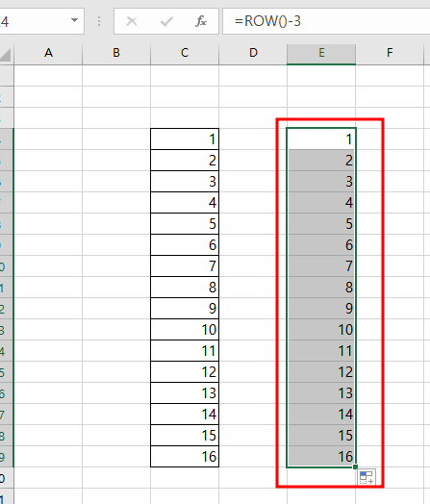
Task: Select the cell with 2 in column C
Action: 185,160
